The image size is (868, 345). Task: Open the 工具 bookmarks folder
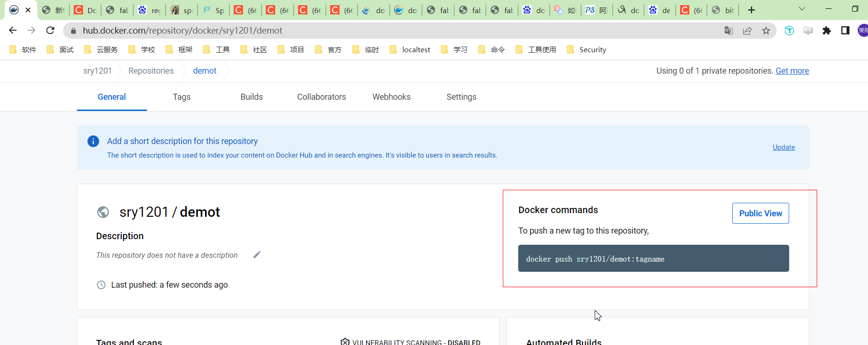pos(216,50)
